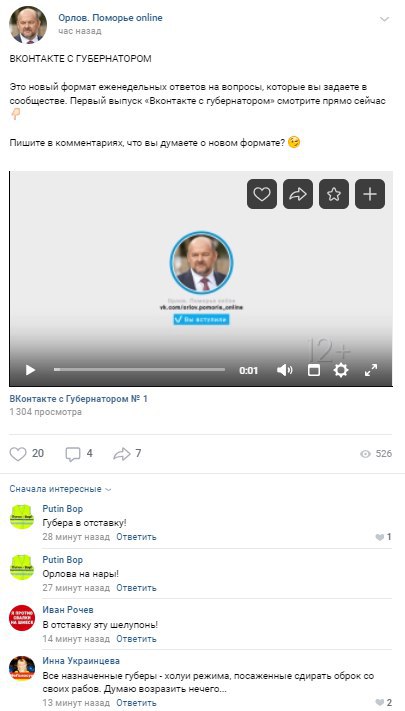Open the post's 4 comments
405x711 pixels.
[x=79, y=453]
